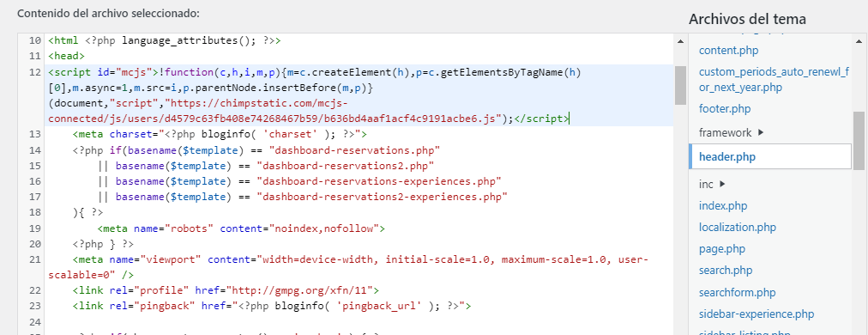Click the meta viewport code line
This screenshot has height=335, width=868.
[x=349, y=267]
